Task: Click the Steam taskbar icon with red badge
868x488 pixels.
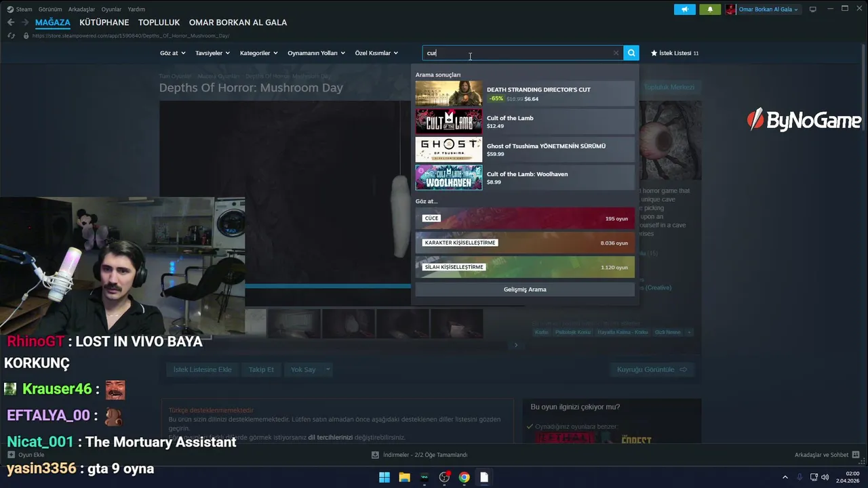Action: [x=444, y=477]
